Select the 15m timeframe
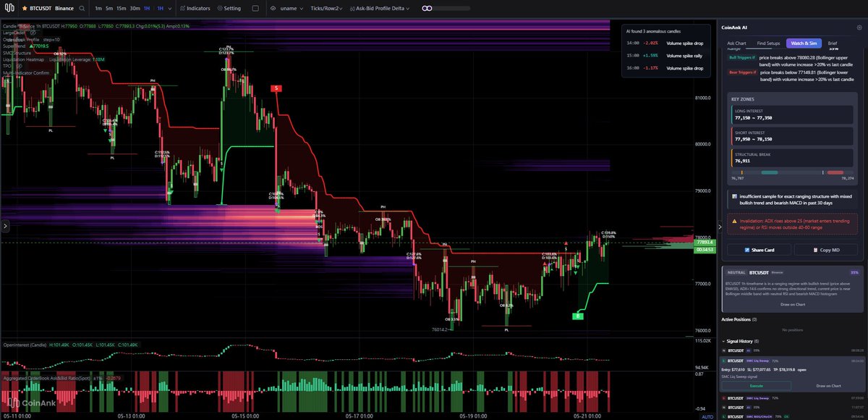 (x=122, y=8)
